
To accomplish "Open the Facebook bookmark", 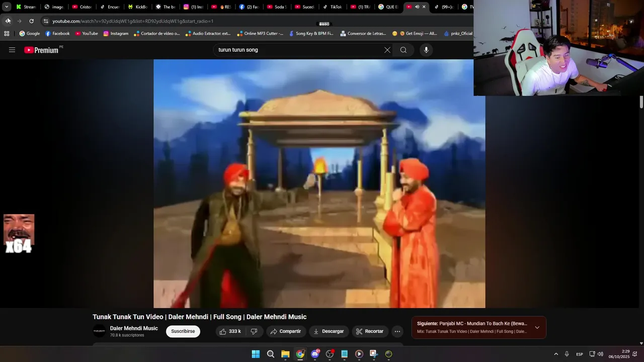I will pyautogui.click(x=57, y=34).
